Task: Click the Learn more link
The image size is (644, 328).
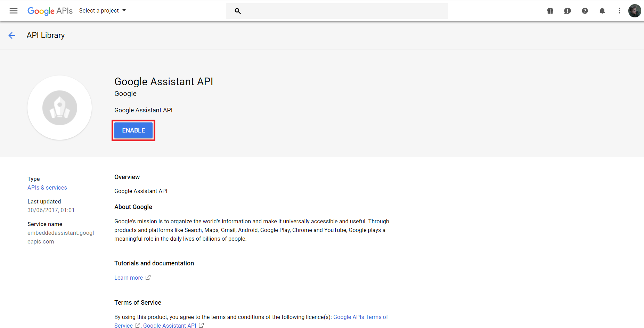Action: coord(129,278)
